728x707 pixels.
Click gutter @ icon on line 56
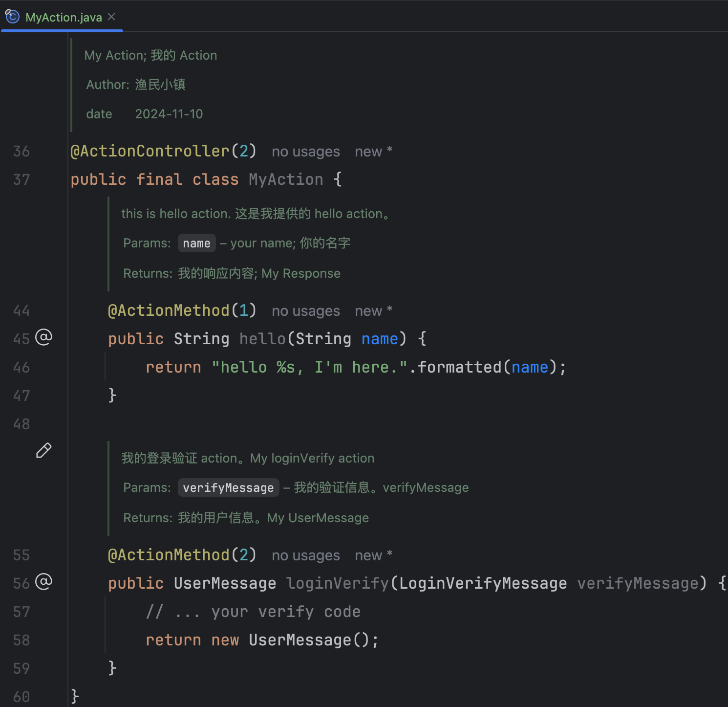point(44,582)
